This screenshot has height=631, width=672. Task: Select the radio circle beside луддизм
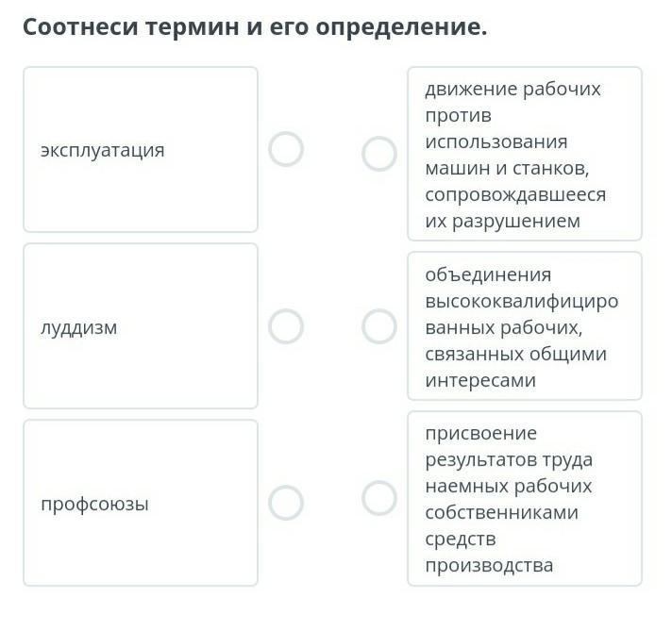tap(286, 326)
